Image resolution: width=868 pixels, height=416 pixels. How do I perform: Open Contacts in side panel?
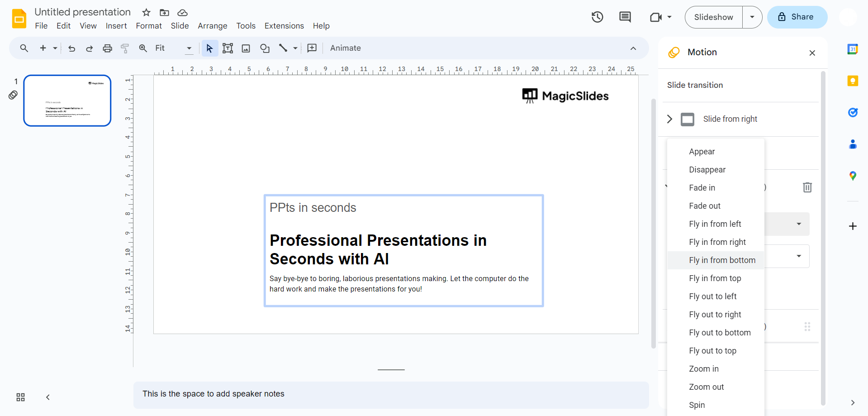pos(853,144)
